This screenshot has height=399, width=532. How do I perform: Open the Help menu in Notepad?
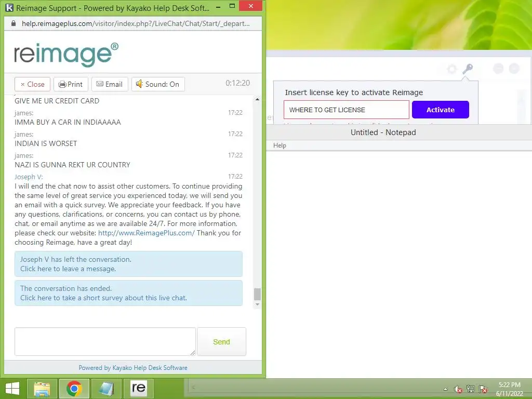coord(280,145)
